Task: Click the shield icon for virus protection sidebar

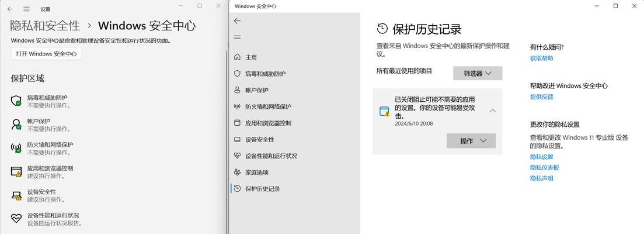Action: tap(237, 74)
